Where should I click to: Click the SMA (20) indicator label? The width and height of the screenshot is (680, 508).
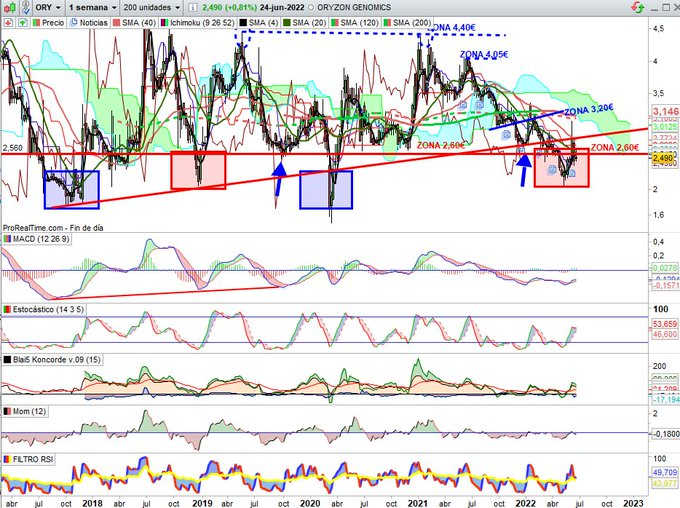[309, 23]
